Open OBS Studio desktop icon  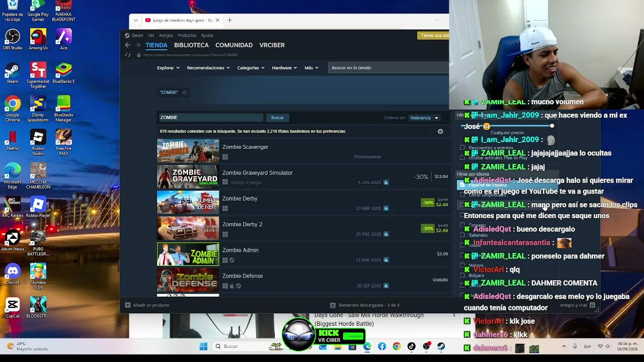tap(13, 39)
